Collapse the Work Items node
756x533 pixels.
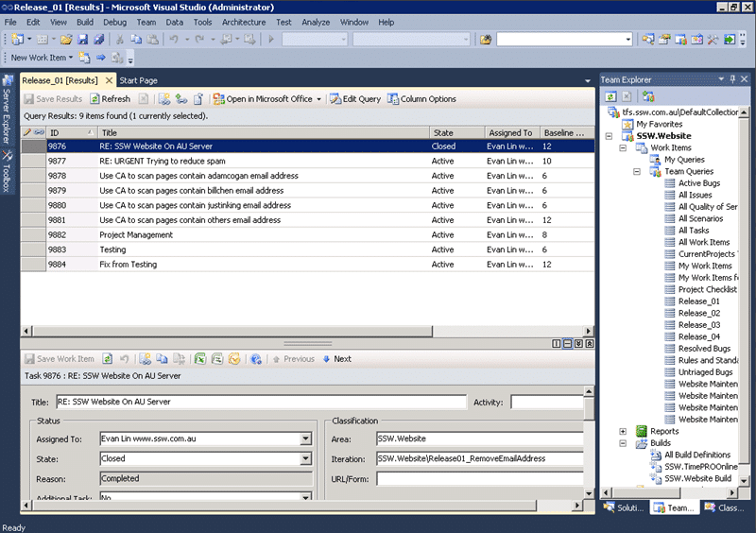623,148
